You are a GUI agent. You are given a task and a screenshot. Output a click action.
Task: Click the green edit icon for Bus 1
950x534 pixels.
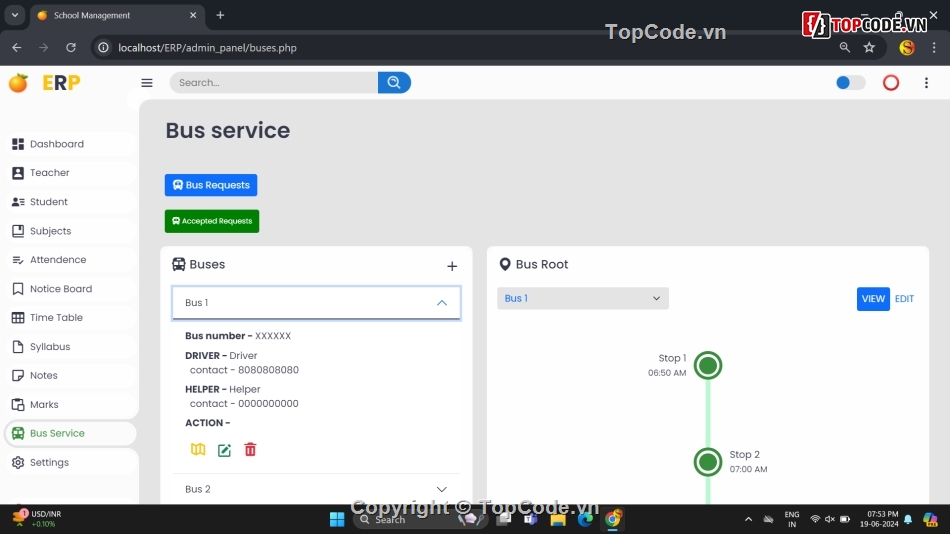coord(224,450)
